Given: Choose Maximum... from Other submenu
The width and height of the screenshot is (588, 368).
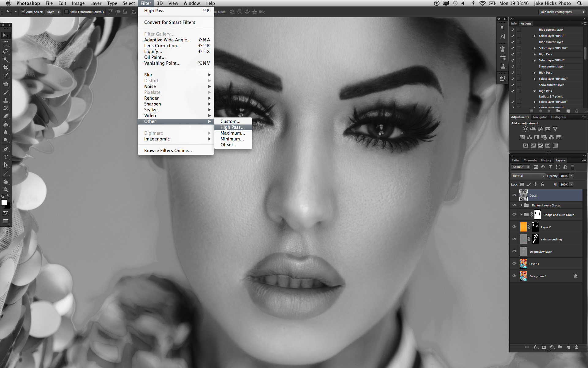Looking at the screenshot, I should pos(233,133).
